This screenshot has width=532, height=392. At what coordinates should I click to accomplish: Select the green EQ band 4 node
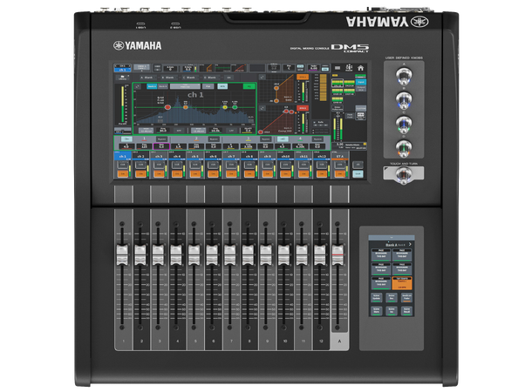click(235, 107)
